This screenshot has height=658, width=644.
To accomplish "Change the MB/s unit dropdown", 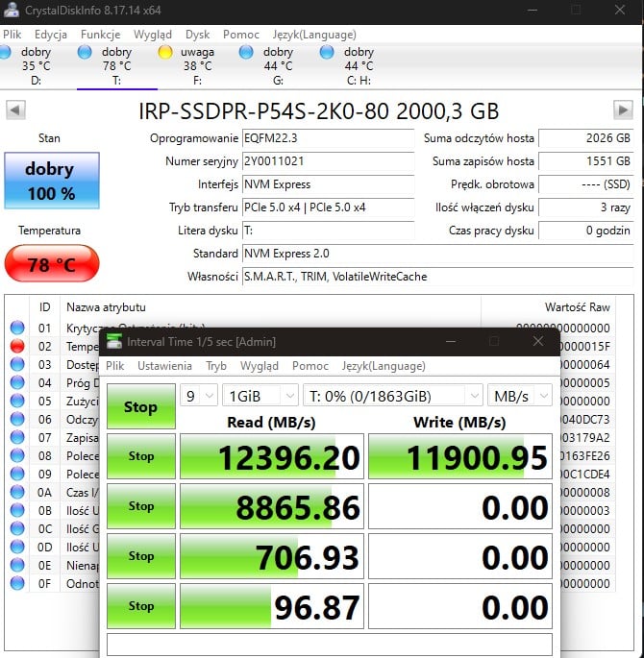I will tap(518, 395).
